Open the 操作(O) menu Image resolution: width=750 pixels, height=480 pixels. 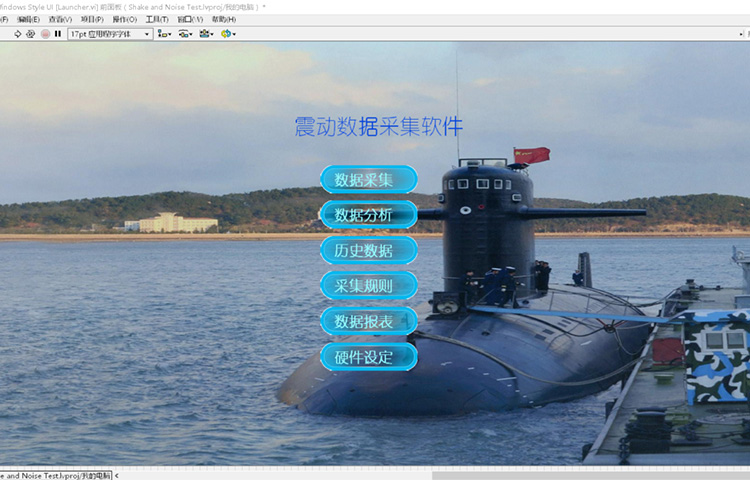(x=125, y=19)
